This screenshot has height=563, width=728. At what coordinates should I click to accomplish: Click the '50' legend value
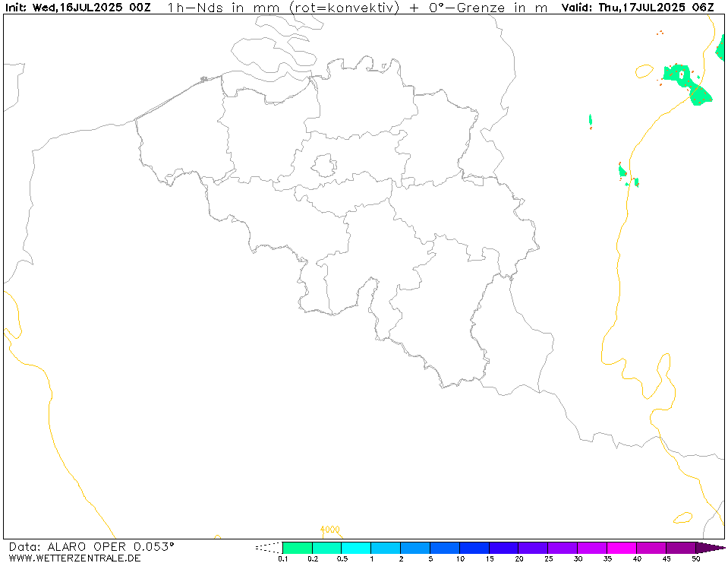pos(695,558)
